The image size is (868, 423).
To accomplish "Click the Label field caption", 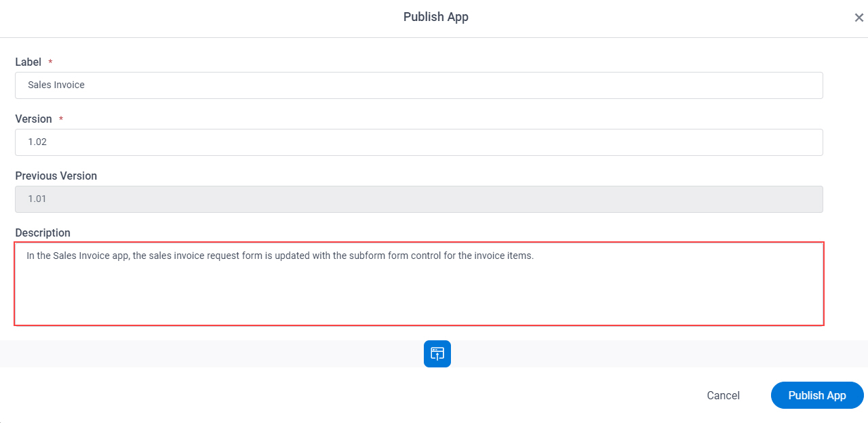I will click(x=28, y=62).
